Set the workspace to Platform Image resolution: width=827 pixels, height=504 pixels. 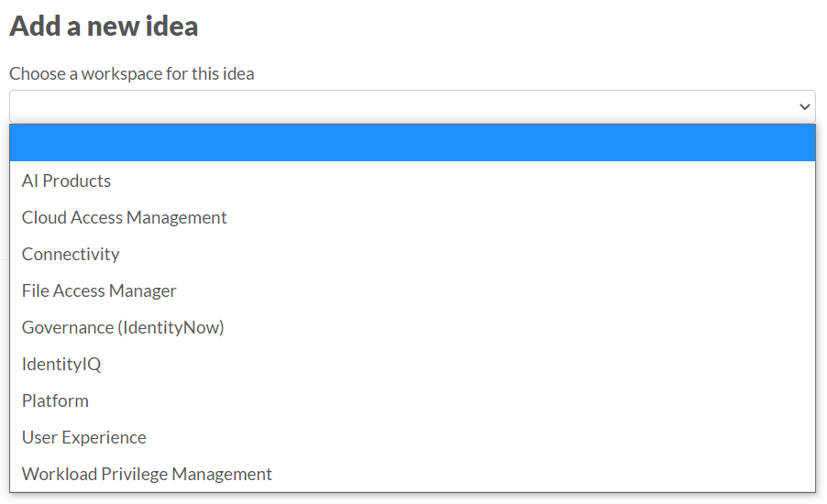pos(55,400)
